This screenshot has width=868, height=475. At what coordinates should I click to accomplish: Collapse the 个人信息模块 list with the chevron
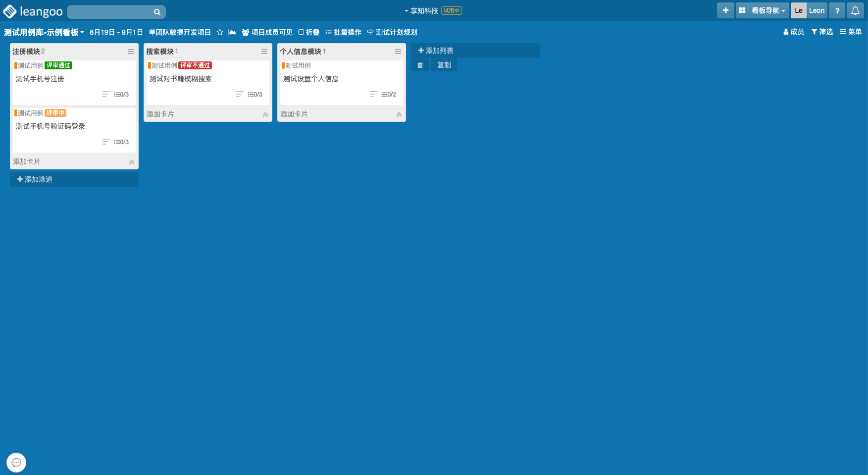pyautogui.click(x=399, y=114)
